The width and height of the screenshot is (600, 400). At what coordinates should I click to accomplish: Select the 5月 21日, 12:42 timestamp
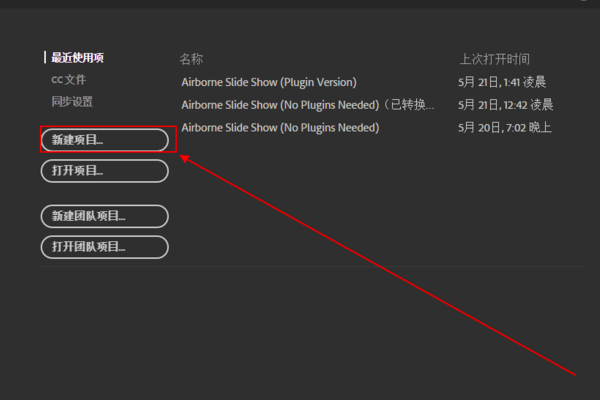click(505, 104)
